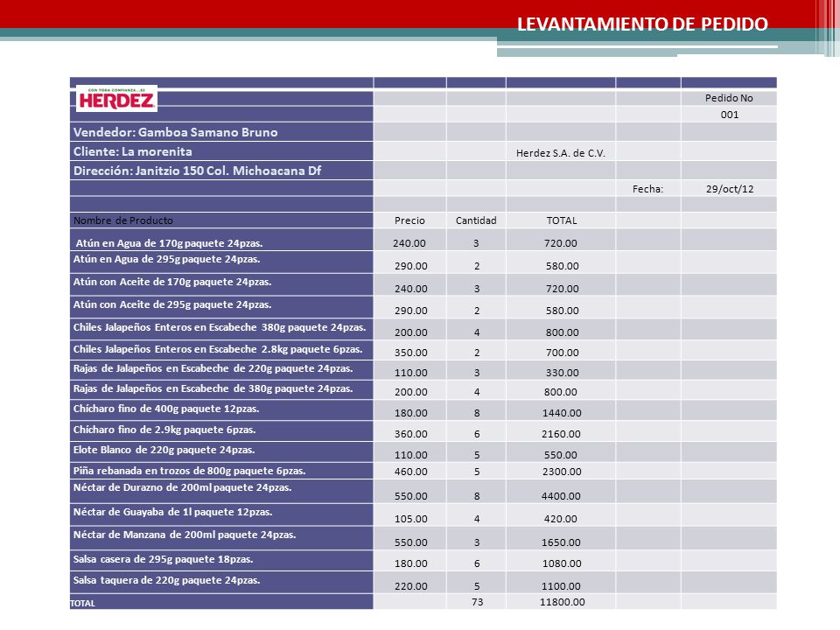Click total 550.00 in Elote Blanco row
Screen dimensions: 840x630
click(561, 455)
